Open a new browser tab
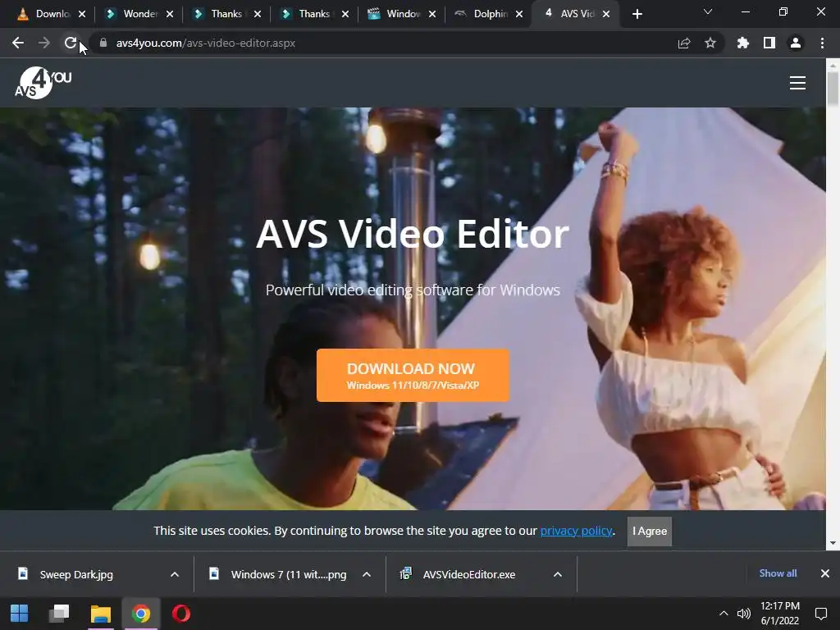This screenshot has height=630, width=840. [x=637, y=14]
